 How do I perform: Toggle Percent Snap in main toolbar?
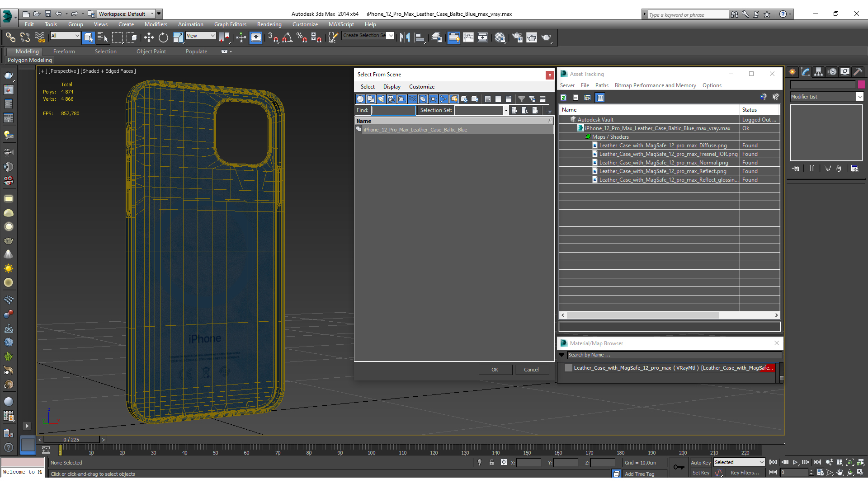[x=302, y=38]
